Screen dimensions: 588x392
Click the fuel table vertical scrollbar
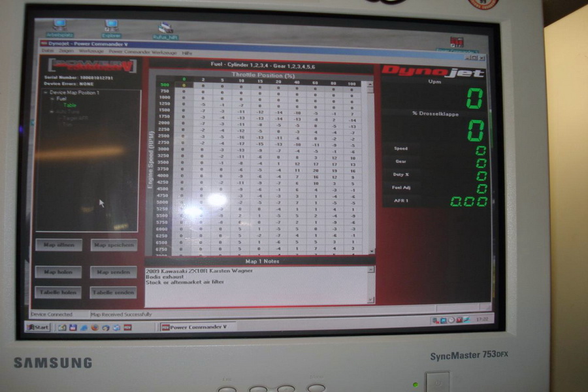(371, 167)
